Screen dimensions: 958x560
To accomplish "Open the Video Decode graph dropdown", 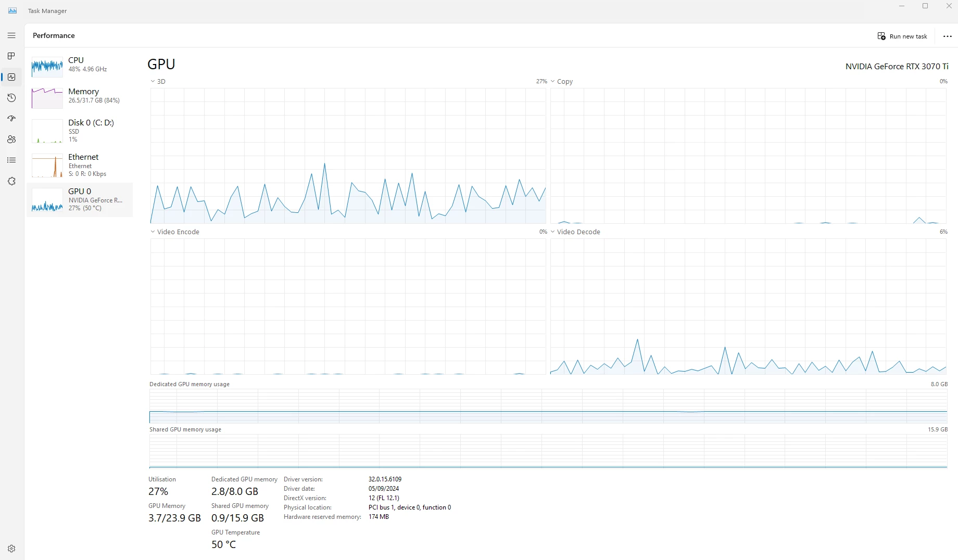I will 575,232.
